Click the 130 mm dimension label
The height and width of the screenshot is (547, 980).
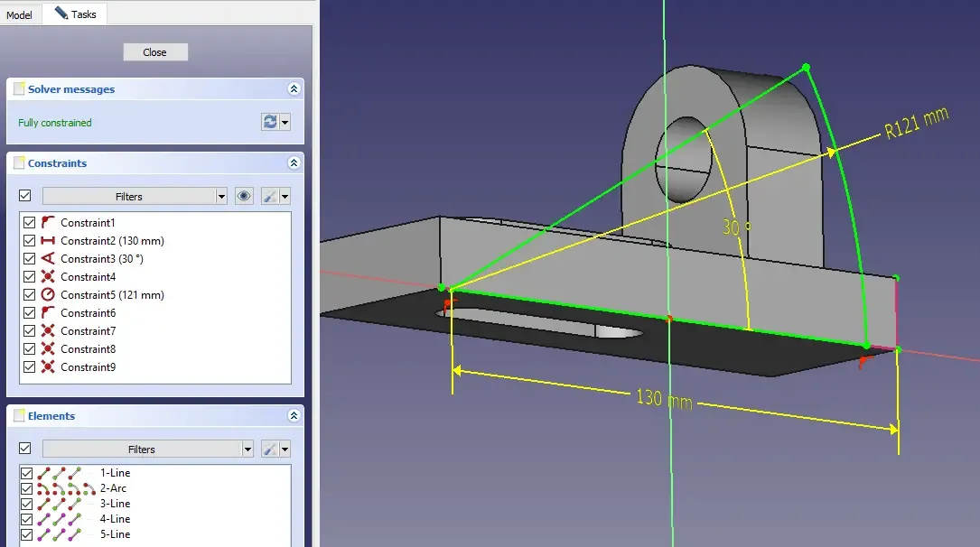pos(665,399)
